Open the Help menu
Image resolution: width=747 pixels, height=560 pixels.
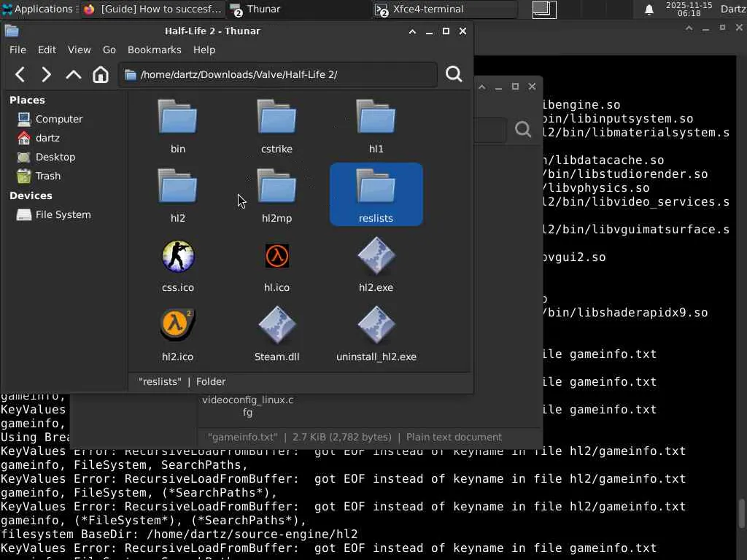tap(204, 50)
